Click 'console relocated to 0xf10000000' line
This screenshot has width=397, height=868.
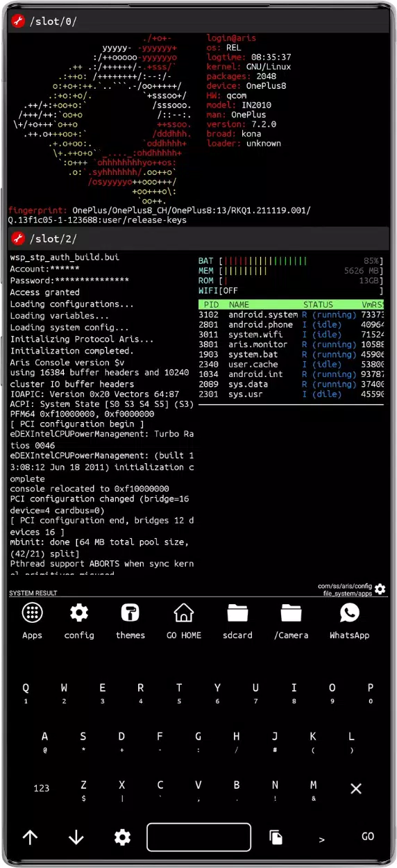pos(90,488)
